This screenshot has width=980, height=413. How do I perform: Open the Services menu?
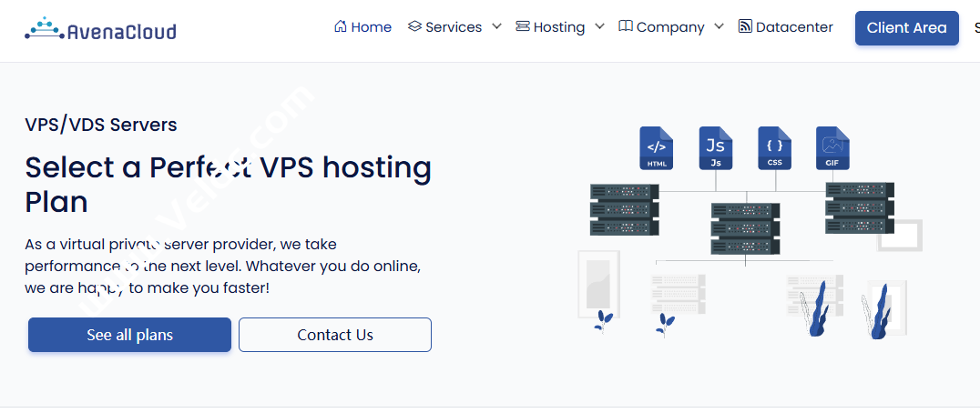[x=454, y=27]
